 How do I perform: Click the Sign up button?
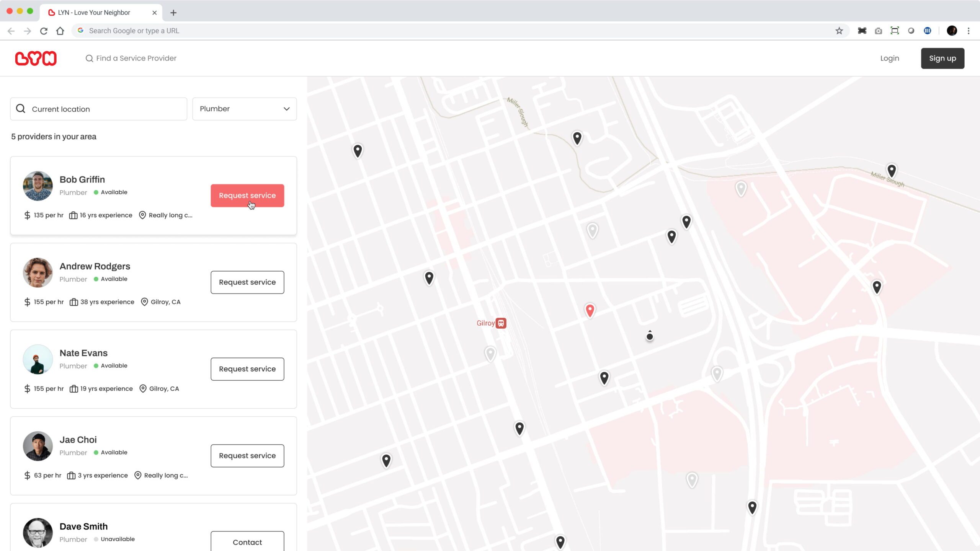(942, 58)
